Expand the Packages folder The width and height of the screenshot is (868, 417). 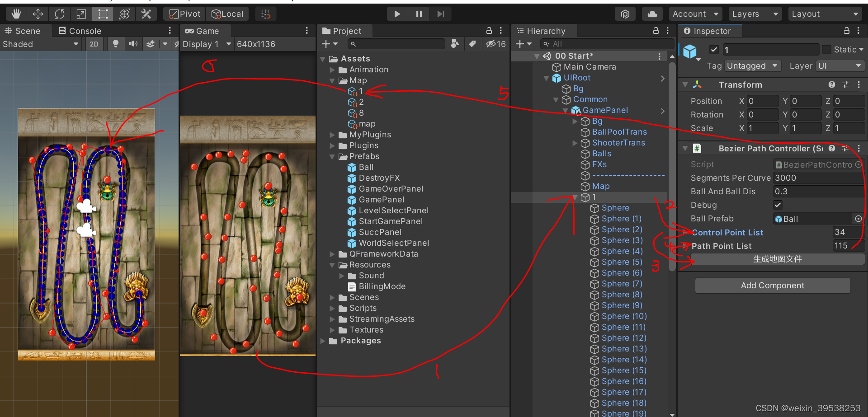tap(323, 341)
